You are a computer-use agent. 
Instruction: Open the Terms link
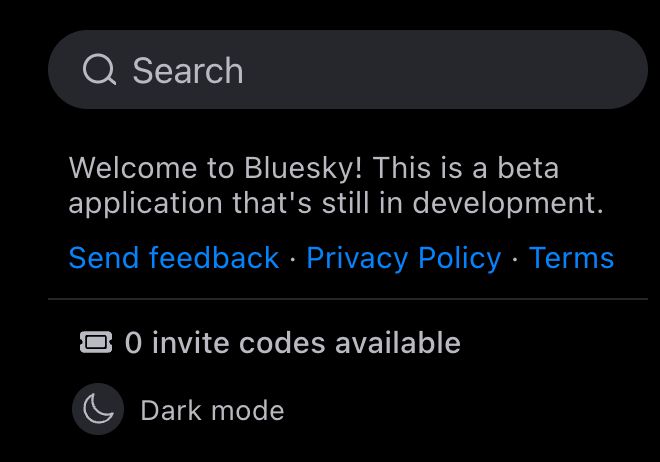click(571, 258)
